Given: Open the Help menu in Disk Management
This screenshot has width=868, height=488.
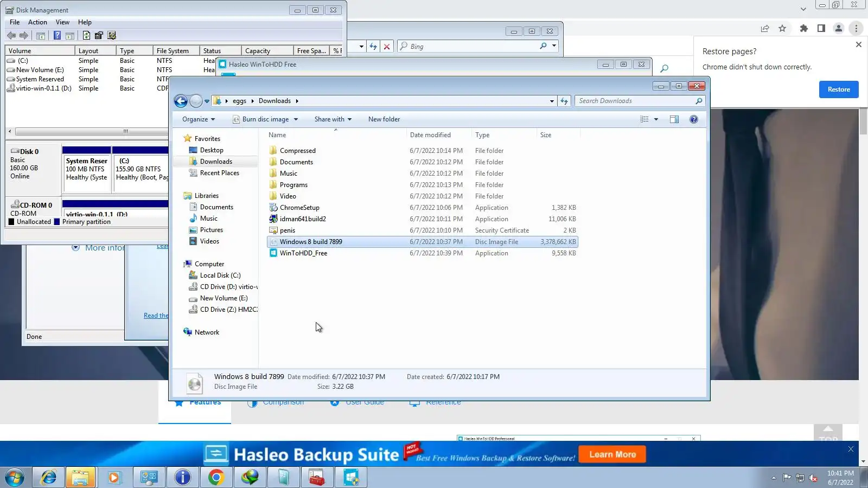Looking at the screenshot, I should 85,22.
